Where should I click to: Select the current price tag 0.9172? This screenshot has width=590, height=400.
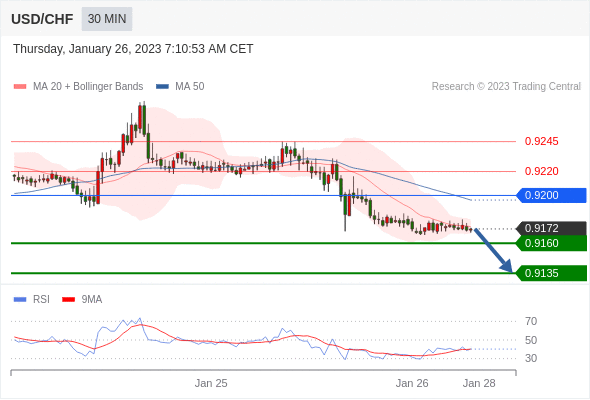(x=552, y=228)
